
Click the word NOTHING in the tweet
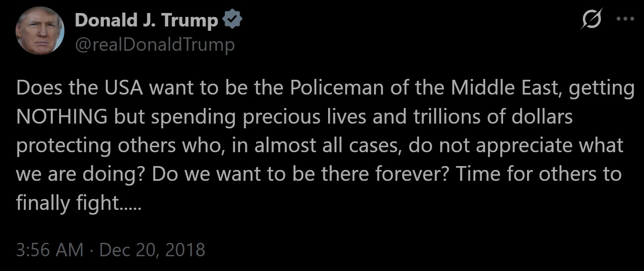pos(62,117)
